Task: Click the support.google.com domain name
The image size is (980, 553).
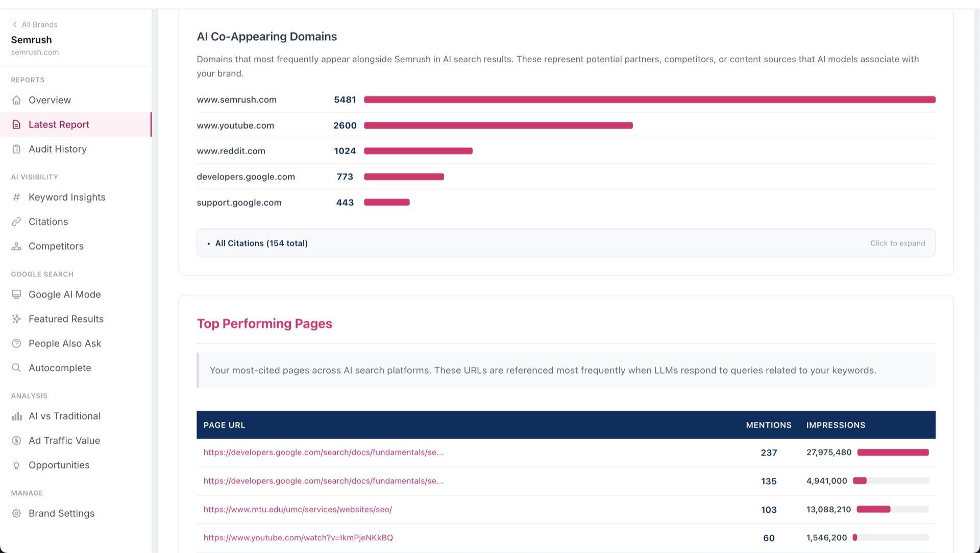Action: point(239,203)
